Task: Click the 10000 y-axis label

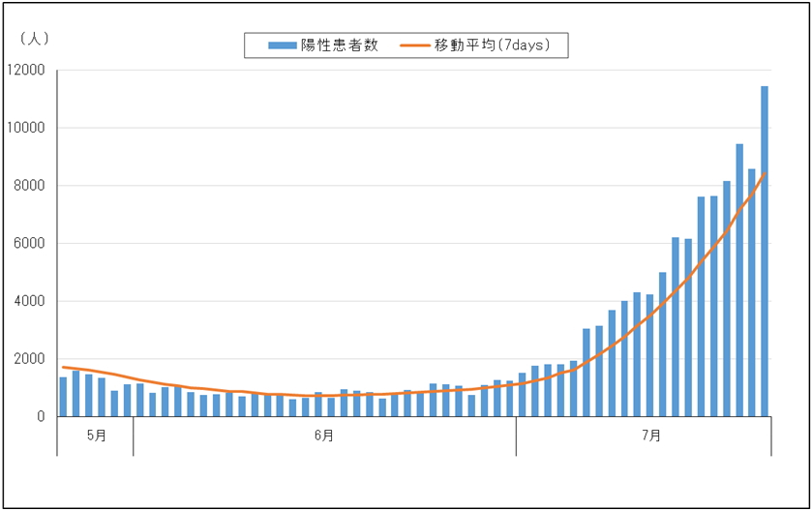Action: 26,128
